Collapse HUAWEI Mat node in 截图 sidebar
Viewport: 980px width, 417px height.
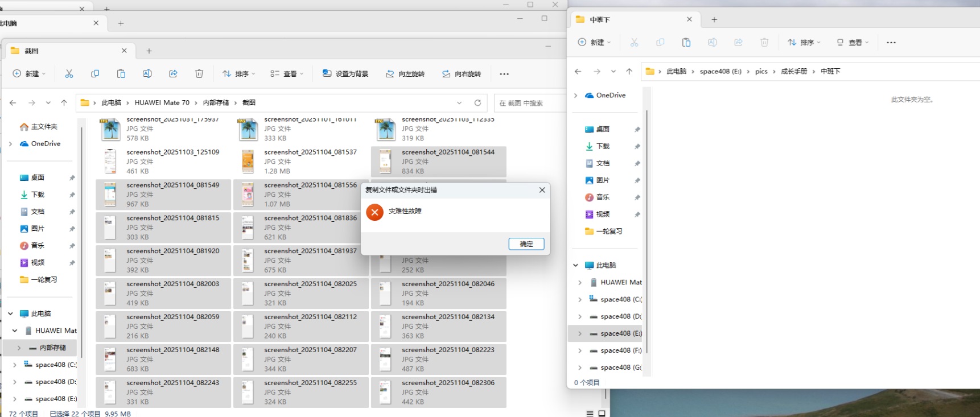[15, 331]
